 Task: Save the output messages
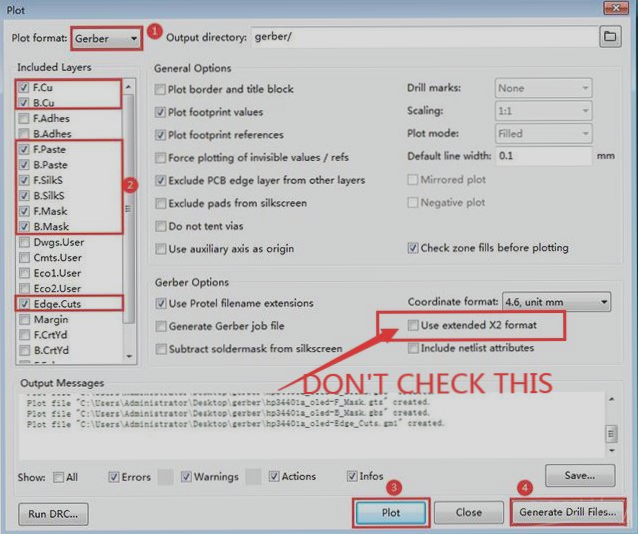579,476
